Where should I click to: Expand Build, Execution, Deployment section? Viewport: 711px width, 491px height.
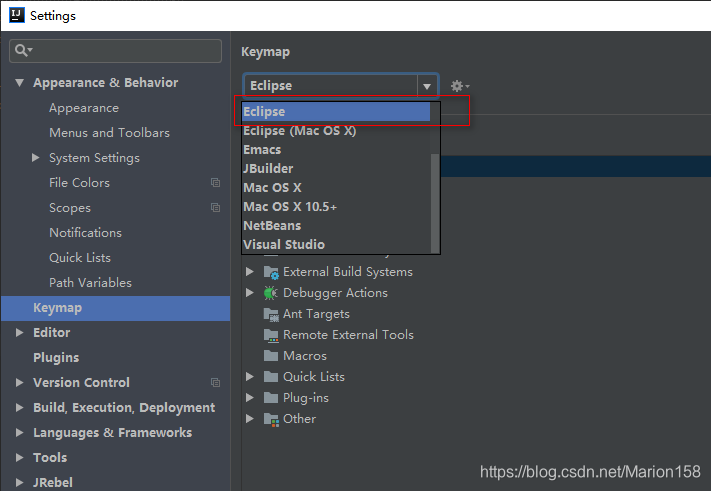pyautogui.click(x=19, y=407)
